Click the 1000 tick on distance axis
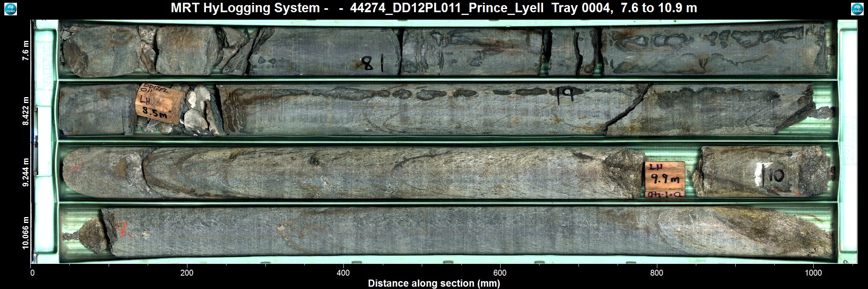This screenshot has width=868, height=289. (813, 273)
